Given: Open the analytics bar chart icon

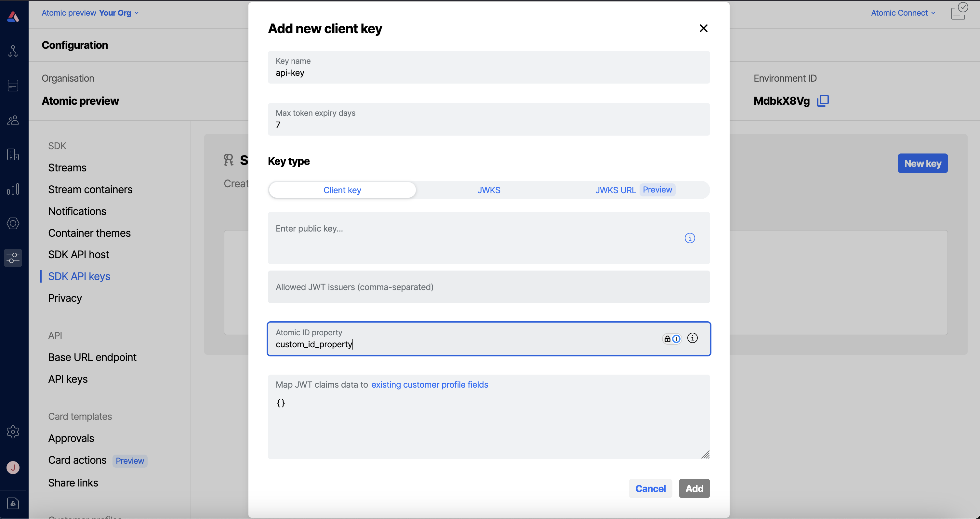Looking at the screenshot, I should pyautogui.click(x=13, y=189).
